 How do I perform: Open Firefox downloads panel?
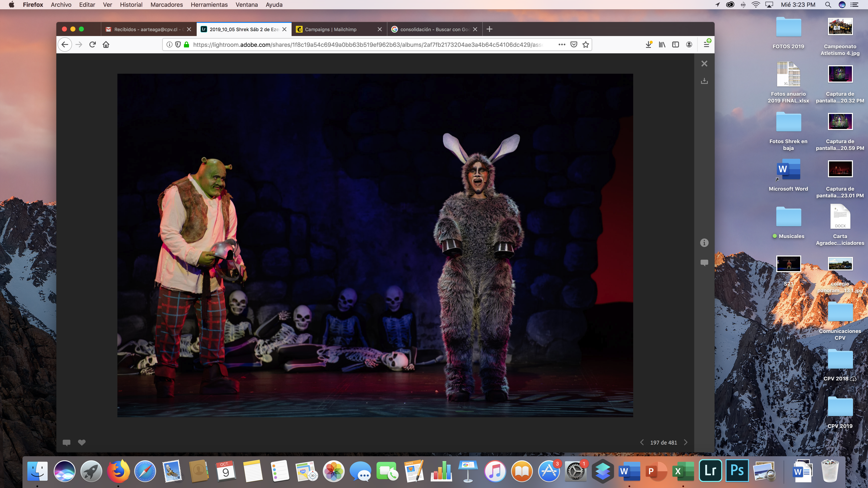(649, 44)
